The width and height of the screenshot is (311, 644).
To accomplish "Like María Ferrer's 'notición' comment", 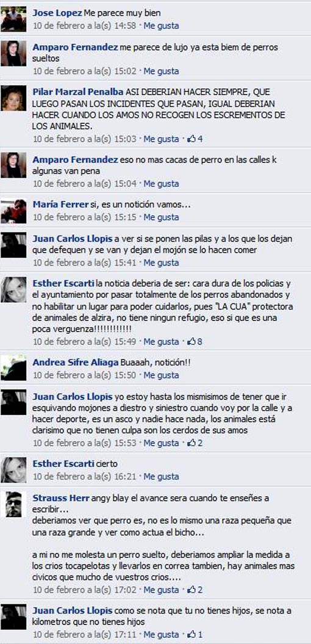I will (161, 217).
